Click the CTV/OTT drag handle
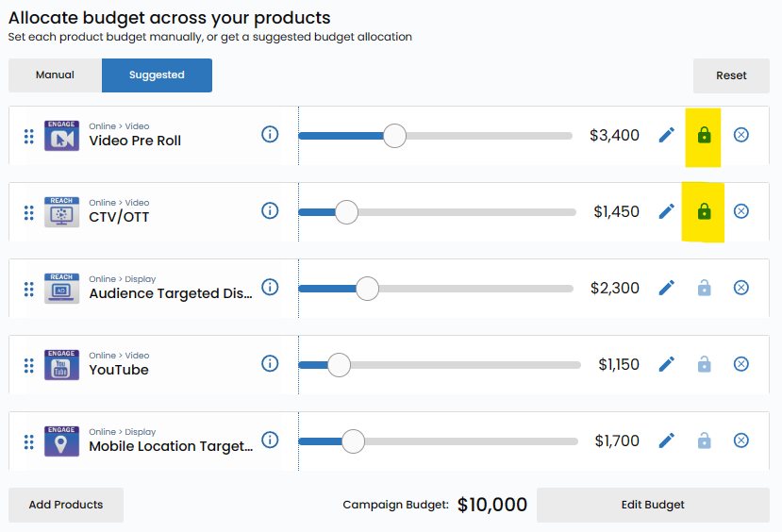This screenshot has height=532, width=782. tap(28, 211)
